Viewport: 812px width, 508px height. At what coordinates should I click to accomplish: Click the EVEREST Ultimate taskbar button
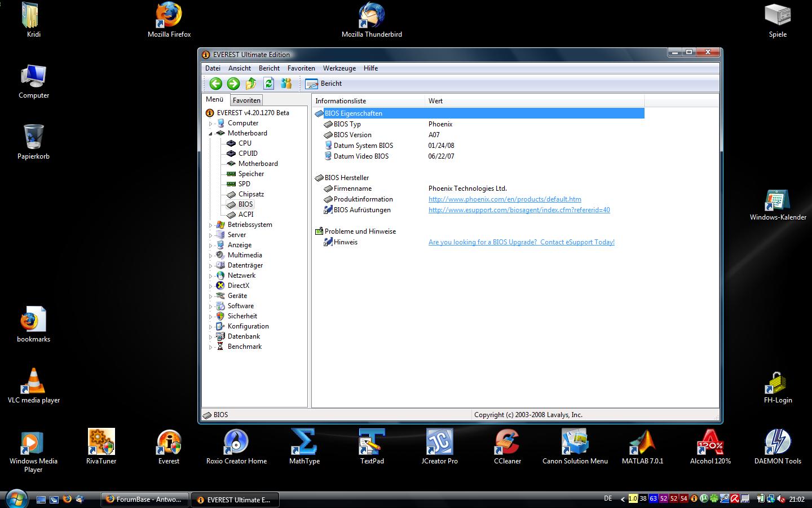(x=235, y=500)
